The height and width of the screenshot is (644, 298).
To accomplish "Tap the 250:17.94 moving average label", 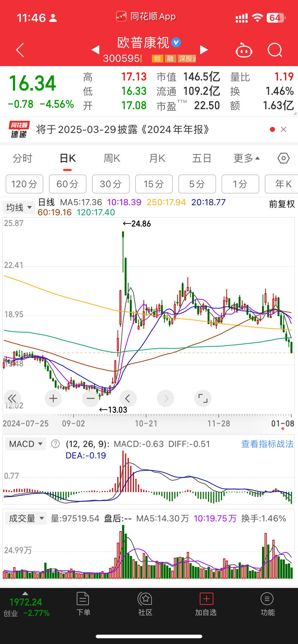I will pyautogui.click(x=166, y=202).
